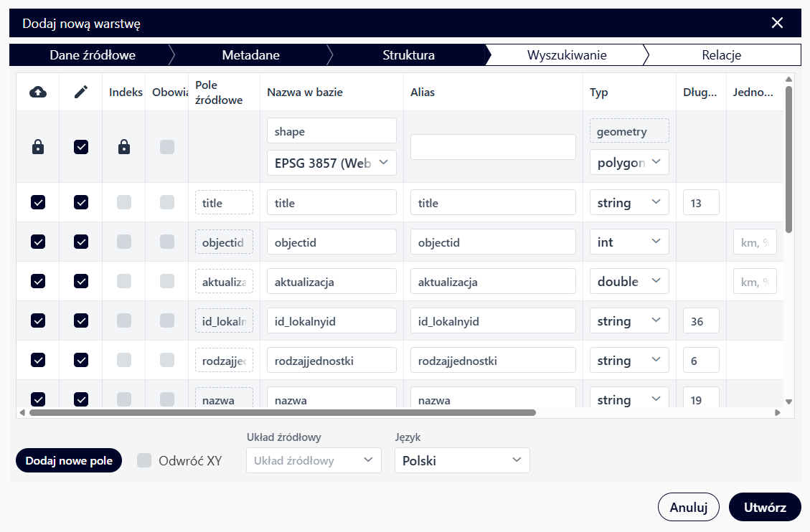This screenshot has width=810, height=532.
Task: Open the Język dropdown showing Polski
Action: 462,460
